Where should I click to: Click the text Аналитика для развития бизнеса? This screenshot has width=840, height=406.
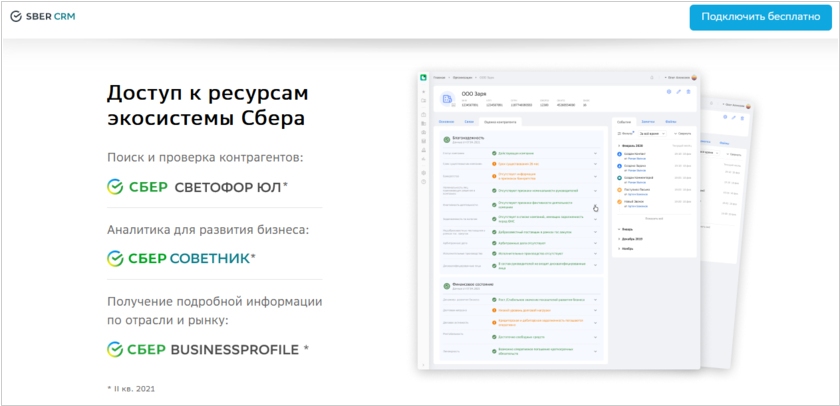tap(208, 230)
